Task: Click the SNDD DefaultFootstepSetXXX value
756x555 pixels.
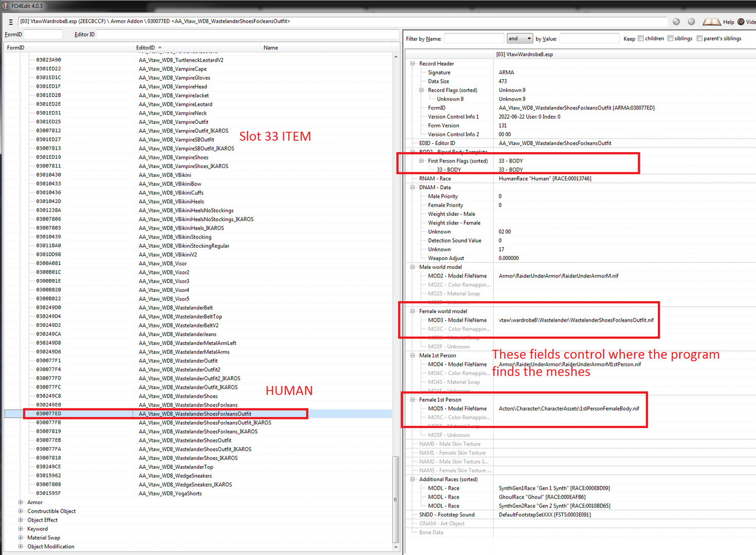Action: coord(545,514)
